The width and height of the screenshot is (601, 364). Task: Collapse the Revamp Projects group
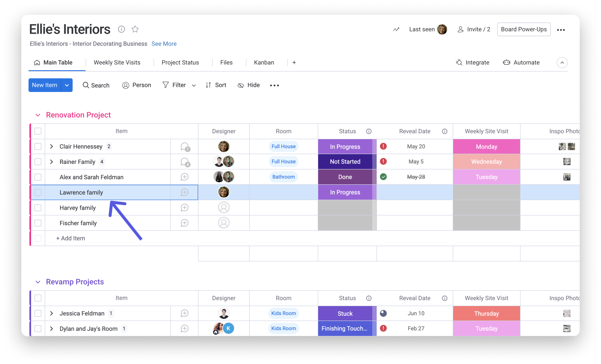[x=38, y=282]
